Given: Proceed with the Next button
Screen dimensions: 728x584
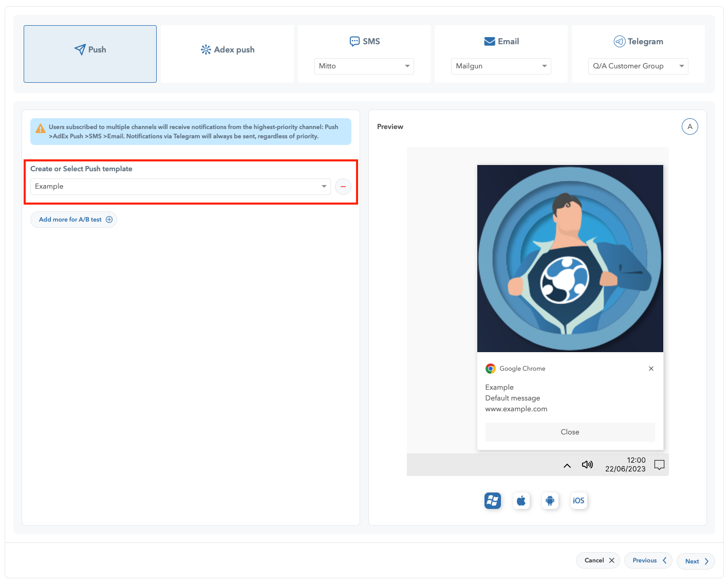Looking at the screenshot, I should (696, 561).
